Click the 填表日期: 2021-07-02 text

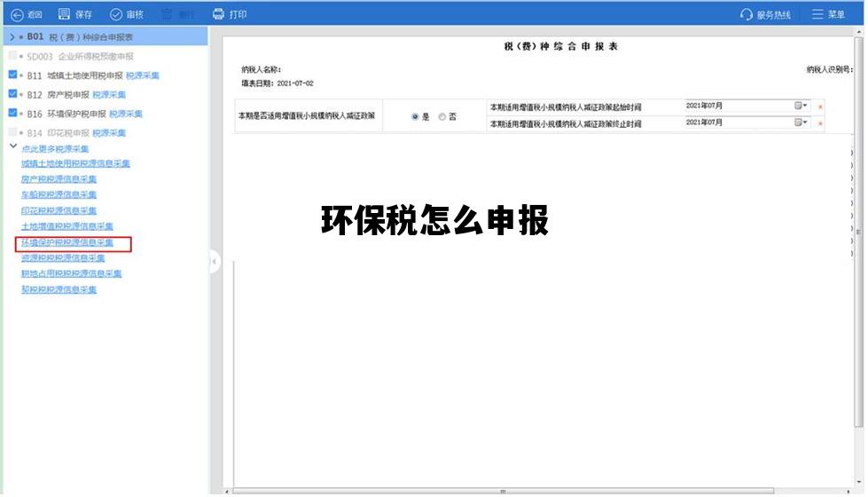[x=278, y=83]
